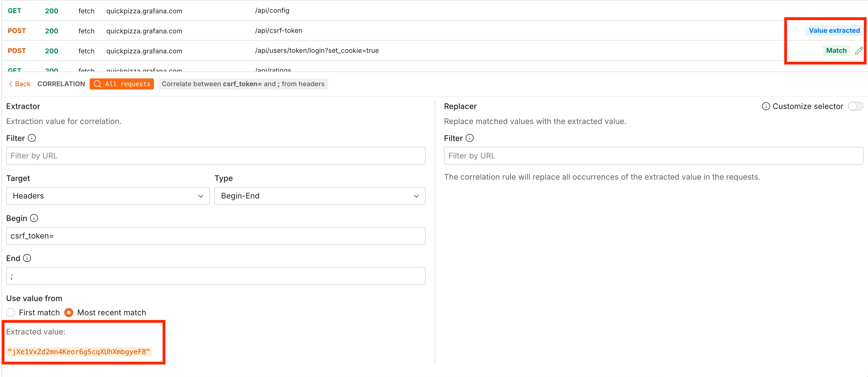Screen dimensions: 868x377
Task: Click the Begin csrf_token= input field
Action: tap(216, 236)
